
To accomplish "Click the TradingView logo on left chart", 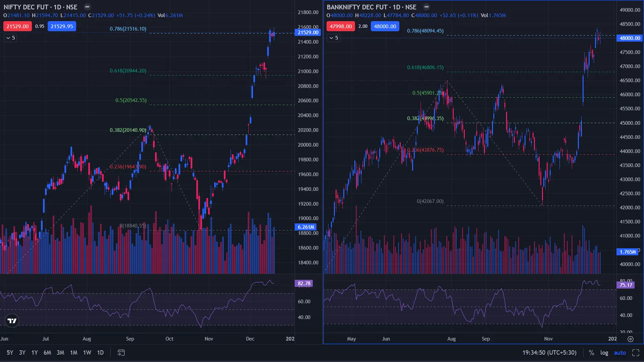I will (x=12, y=321).
